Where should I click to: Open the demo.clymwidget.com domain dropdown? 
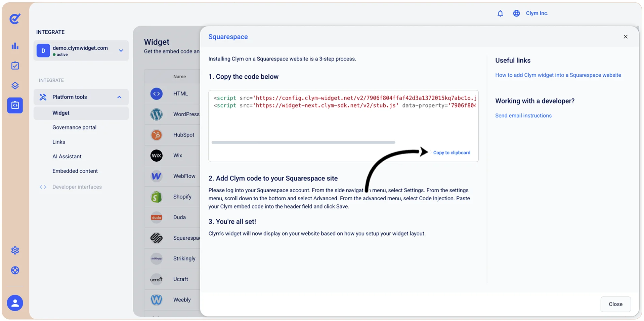(x=81, y=51)
